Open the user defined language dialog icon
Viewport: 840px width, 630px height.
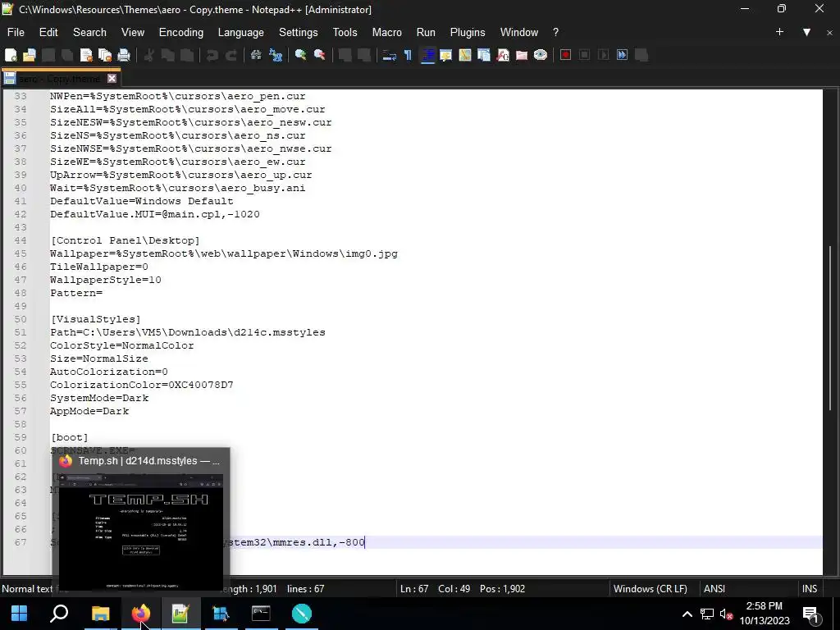[445, 55]
